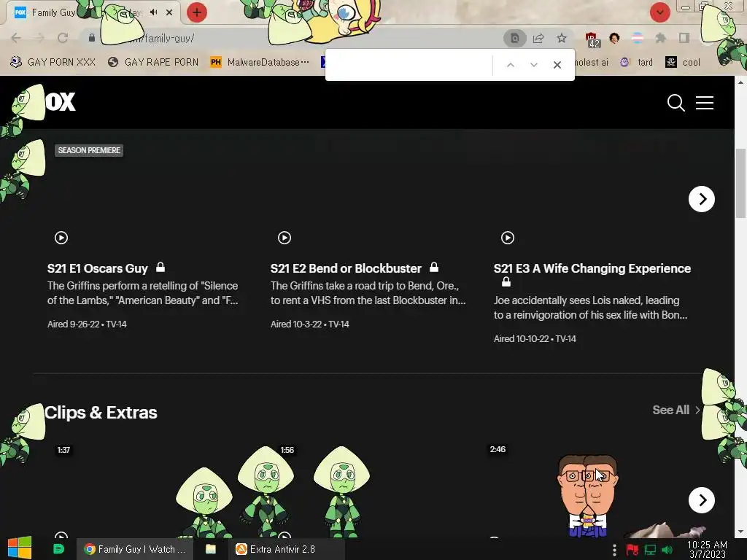The height and width of the screenshot is (560, 747).
Task: Advance the Clips & Extras carousel arrow
Action: pos(701,500)
